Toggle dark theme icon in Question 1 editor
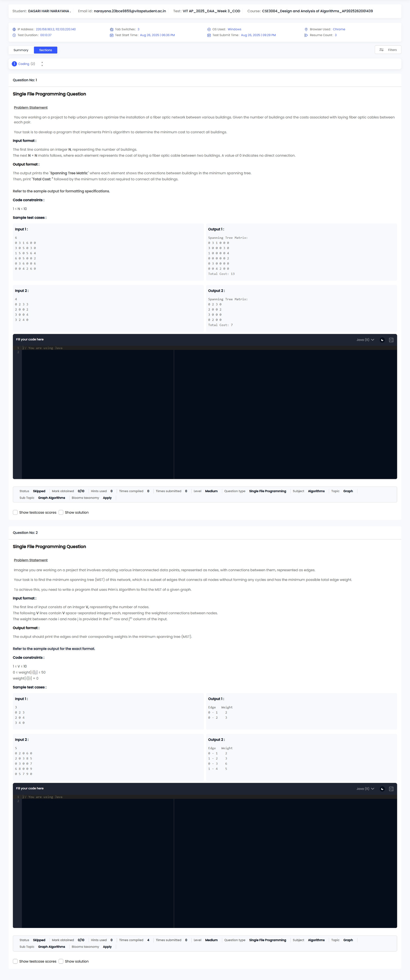410x980 pixels. pos(382,340)
